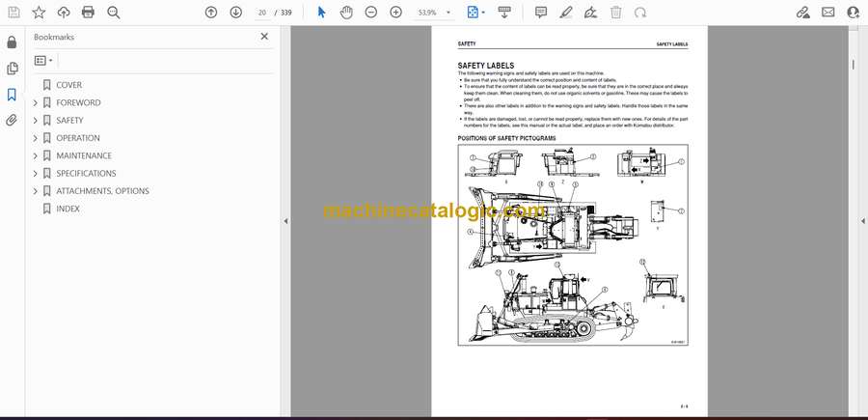Activate the selection arrow tool
This screenshot has width=868, height=420.
[321, 13]
